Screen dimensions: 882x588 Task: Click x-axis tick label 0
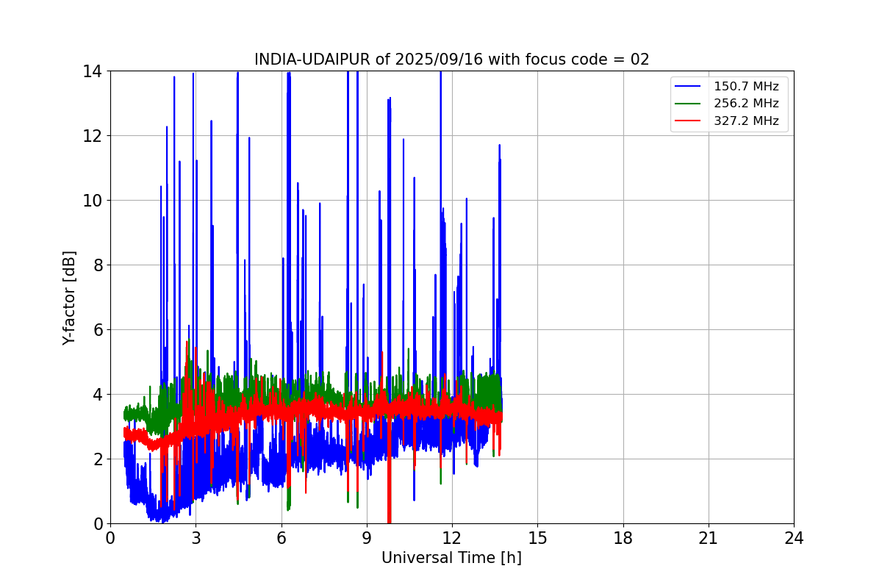point(110,538)
